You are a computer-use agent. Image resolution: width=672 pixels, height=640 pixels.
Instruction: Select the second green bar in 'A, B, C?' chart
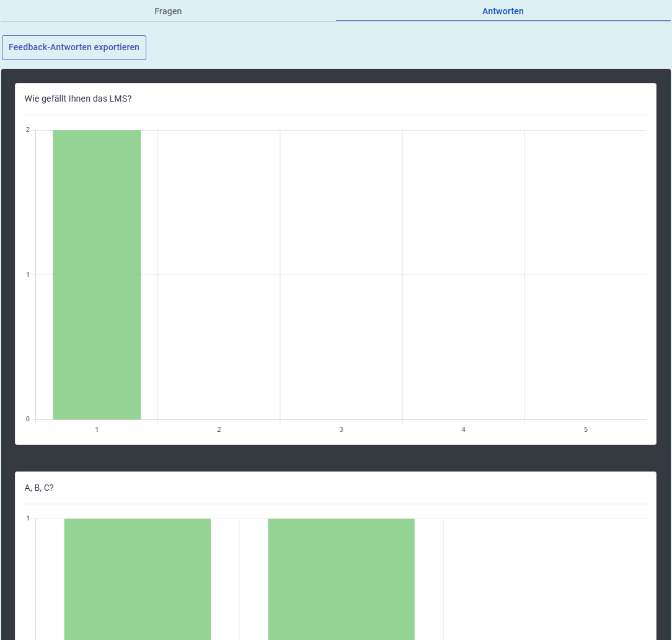click(x=341, y=578)
